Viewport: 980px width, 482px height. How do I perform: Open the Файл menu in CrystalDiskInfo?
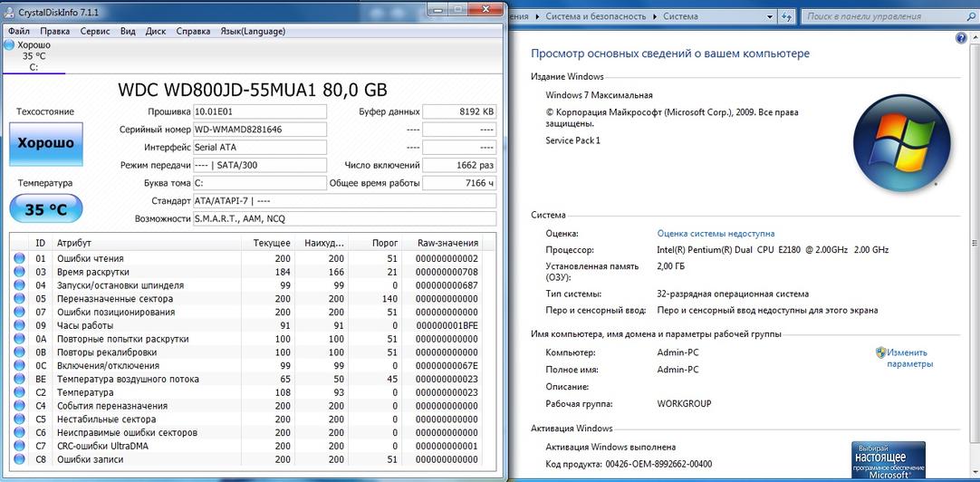[19, 32]
